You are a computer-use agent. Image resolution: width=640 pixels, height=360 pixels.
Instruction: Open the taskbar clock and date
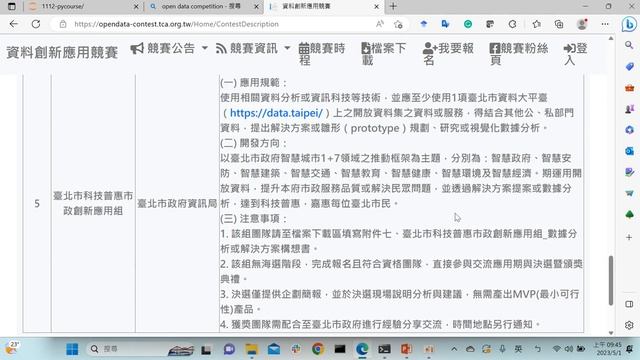click(607, 349)
